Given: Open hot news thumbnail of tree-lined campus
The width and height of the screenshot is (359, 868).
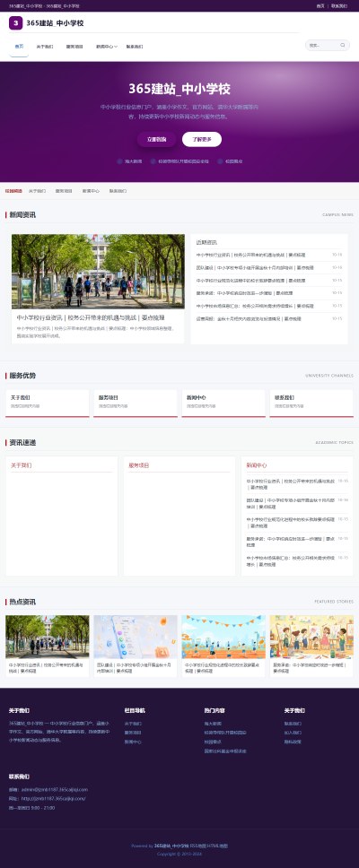Looking at the screenshot, I should point(47,637).
